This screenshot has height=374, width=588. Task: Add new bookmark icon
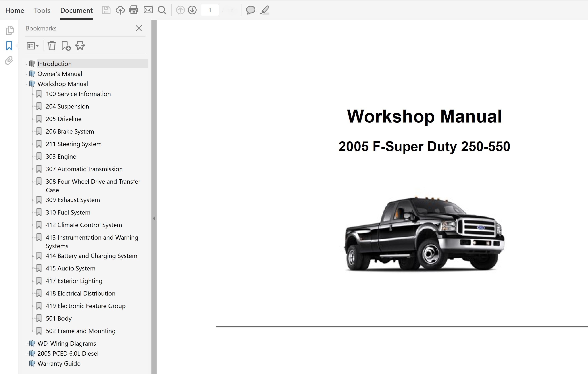click(x=66, y=46)
